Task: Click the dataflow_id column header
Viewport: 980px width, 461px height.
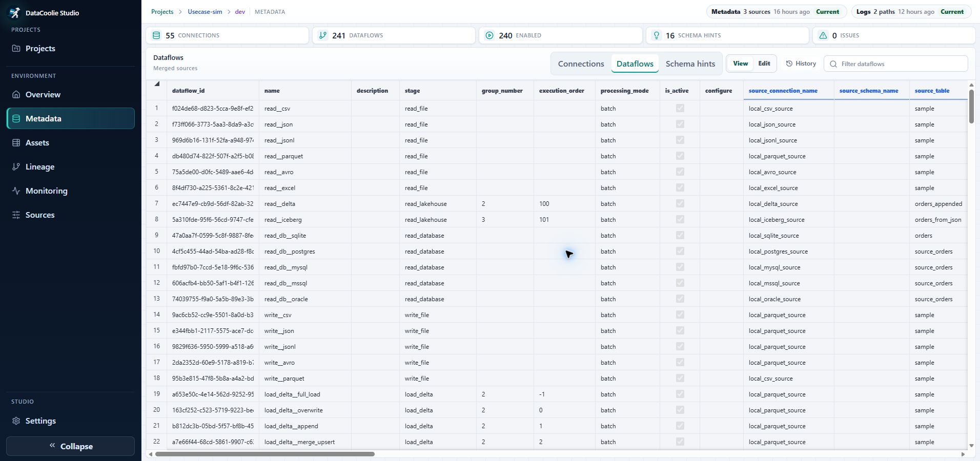Action: [x=213, y=91]
